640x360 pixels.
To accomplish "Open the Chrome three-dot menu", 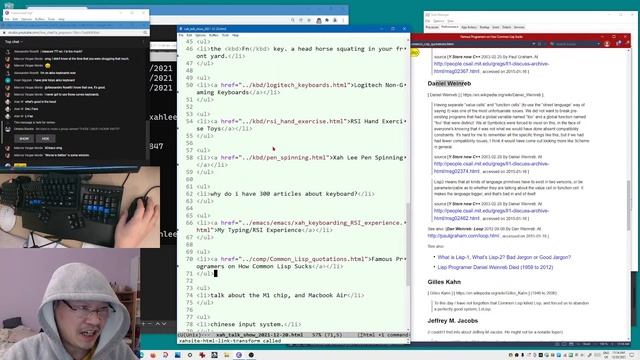I will tap(343, 20).
